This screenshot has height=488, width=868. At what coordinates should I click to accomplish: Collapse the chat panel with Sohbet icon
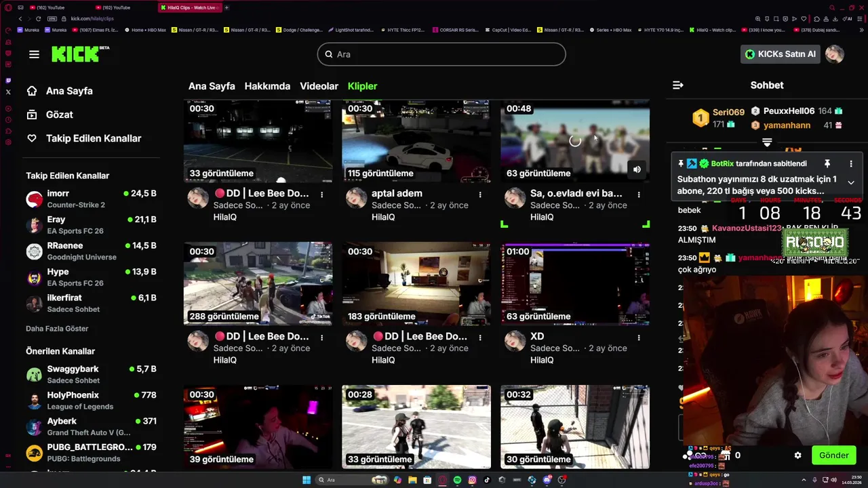point(677,85)
